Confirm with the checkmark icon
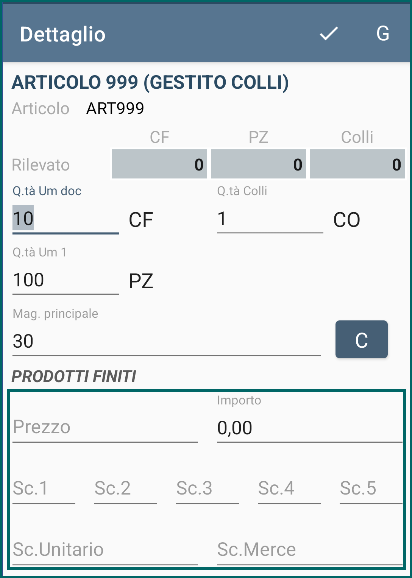412x578 pixels. (328, 34)
